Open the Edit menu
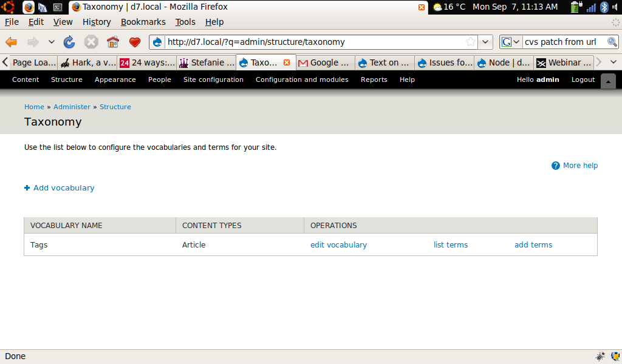Image resolution: width=622 pixels, height=364 pixels. (x=36, y=22)
